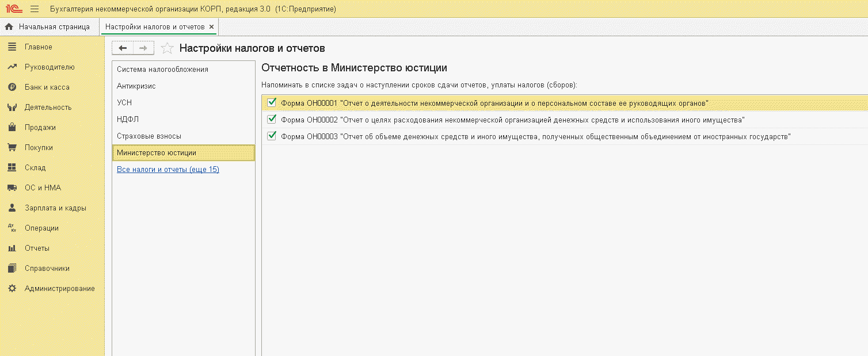Click the Отчеты bar chart icon
This screenshot has height=356, width=868.
point(12,248)
